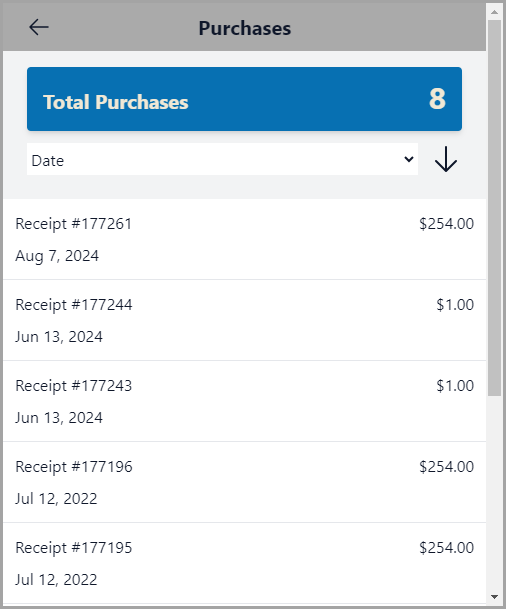Click the scrollbar up arrow
506x609 pixels.
coord(494,12)
